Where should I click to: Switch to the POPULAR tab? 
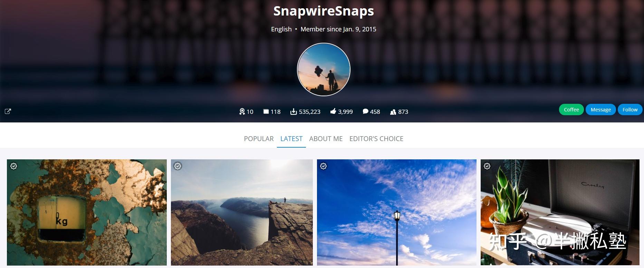tap(259, 139)
